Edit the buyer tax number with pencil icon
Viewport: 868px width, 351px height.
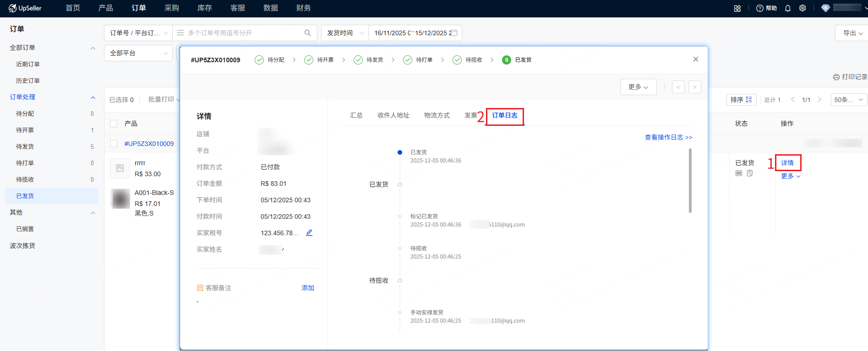(309, 233)
